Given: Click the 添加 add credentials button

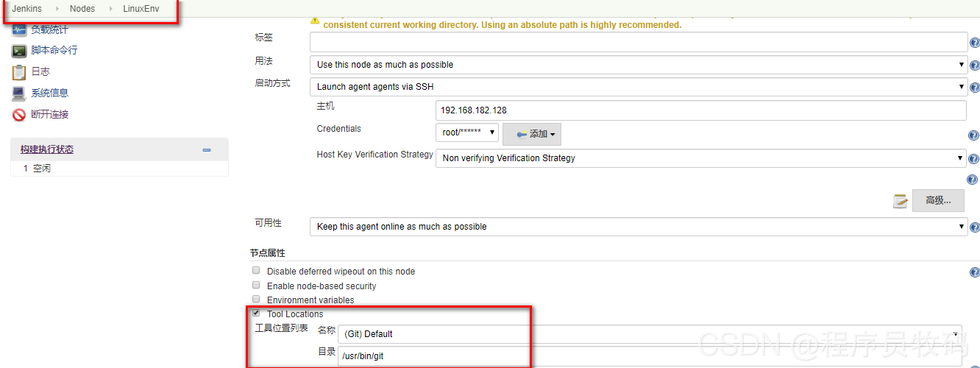Looking at the screenshot, I should (x=532, y=134).
